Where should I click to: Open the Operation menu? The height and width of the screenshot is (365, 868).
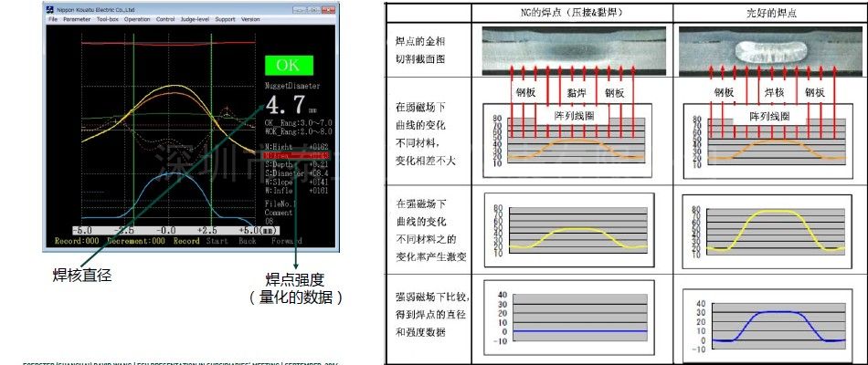138,19
